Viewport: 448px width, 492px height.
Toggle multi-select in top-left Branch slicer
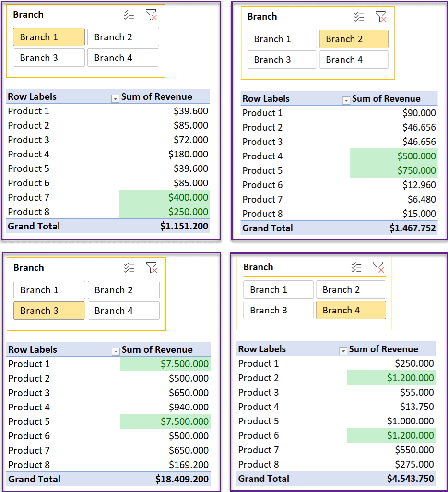(x=129, y=15)
